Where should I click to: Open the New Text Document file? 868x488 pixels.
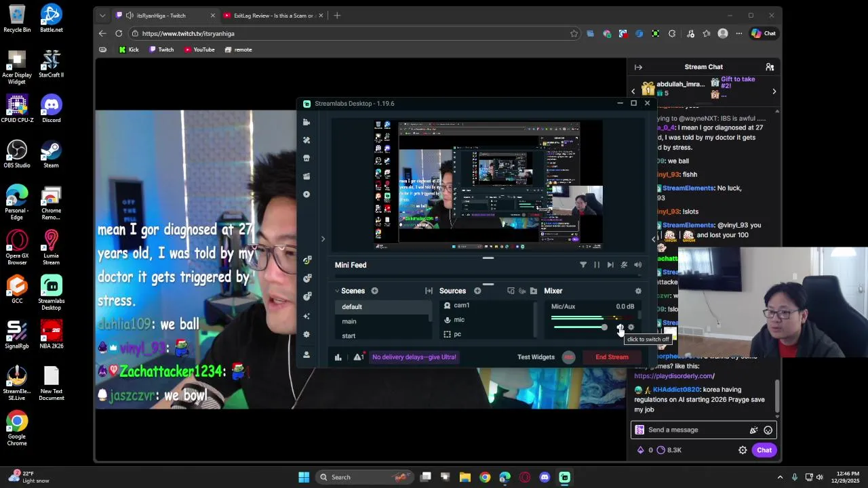coord(51,384)
